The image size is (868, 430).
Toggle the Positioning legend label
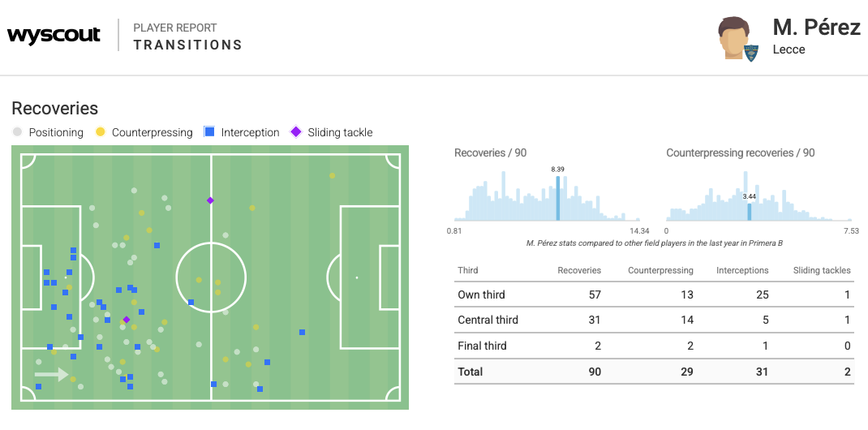point(56,132)
